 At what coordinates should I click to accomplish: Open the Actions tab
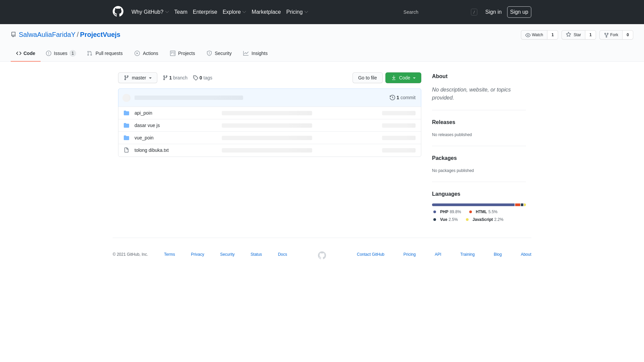click(146, 53)
